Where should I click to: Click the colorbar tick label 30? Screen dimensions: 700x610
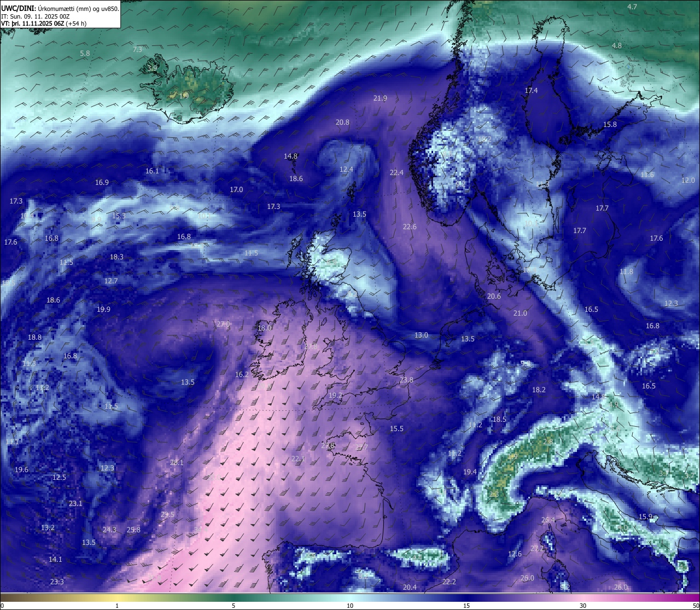coord(583,606)
